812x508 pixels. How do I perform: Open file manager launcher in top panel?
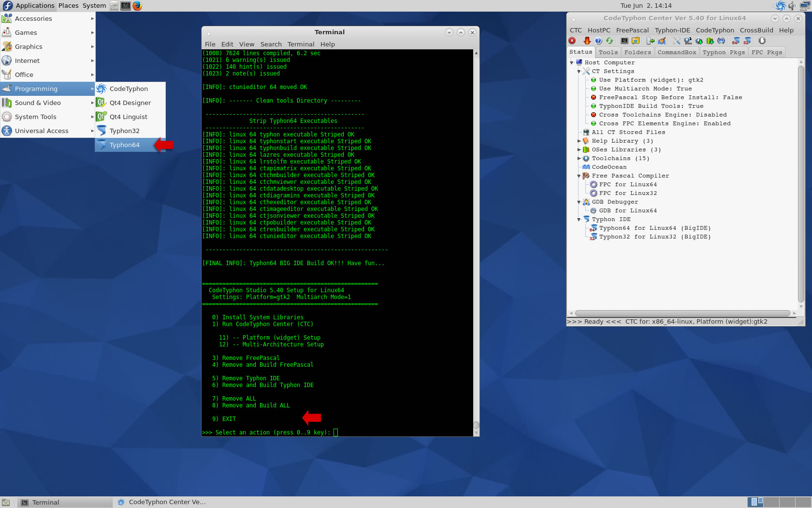point(114,6)
